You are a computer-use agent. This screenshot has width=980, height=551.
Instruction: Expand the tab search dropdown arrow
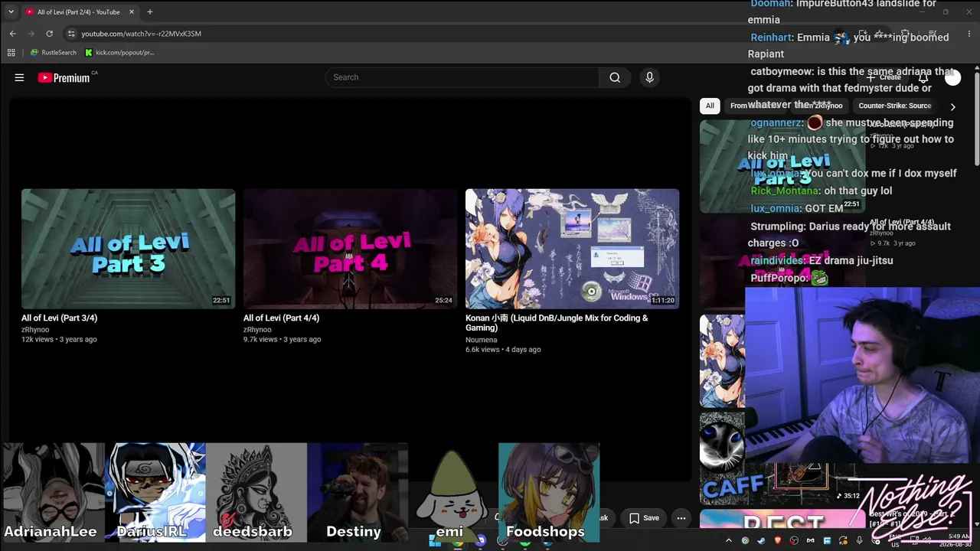click(x=11, y=11)
